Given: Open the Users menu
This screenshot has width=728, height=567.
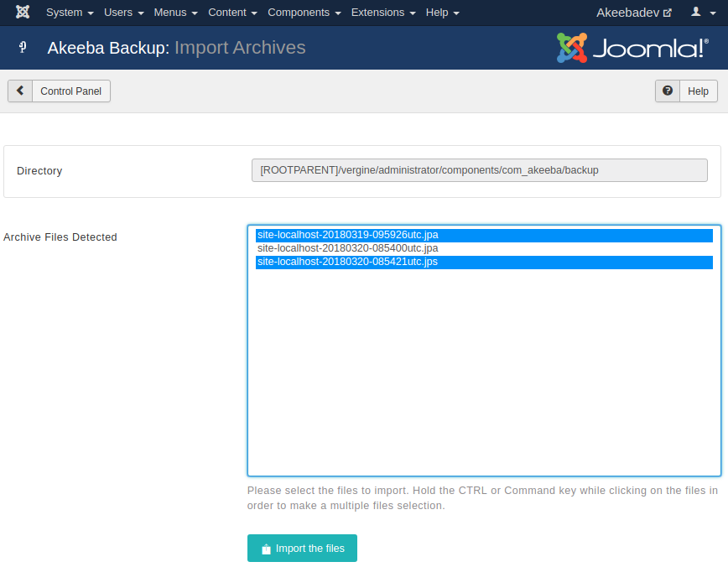Looking at the screenshot, I should pyautogui.click(x=123, y=13).
